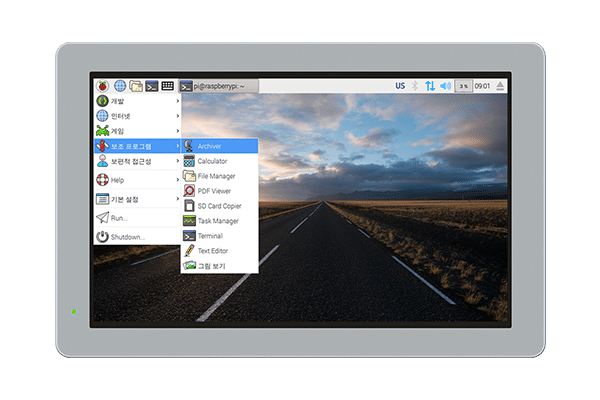This screenshot has height=400, width=600.
Task: Click the Run paper plane icon
Action: click(x=102, y=218)
